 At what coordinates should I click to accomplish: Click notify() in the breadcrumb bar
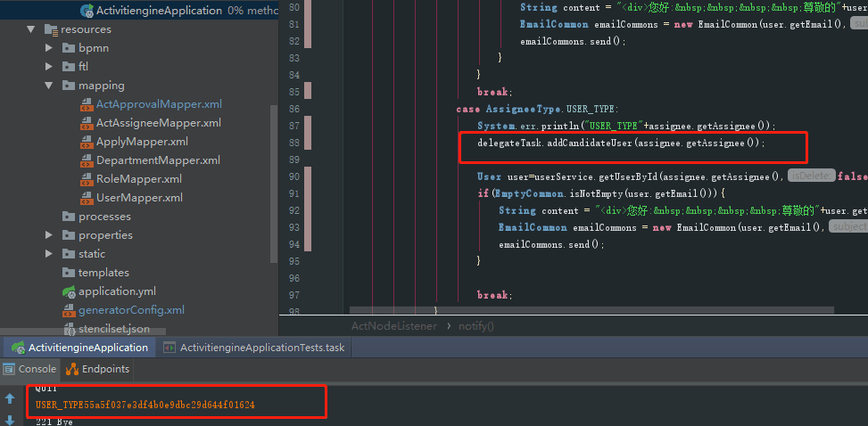pyautogui.click(x=476, y=326)
